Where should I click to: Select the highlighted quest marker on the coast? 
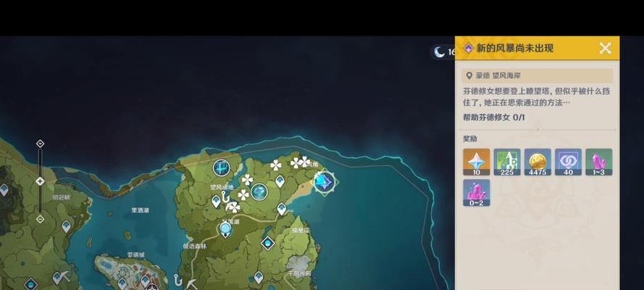pyautogui.click(x=324, y=182)
